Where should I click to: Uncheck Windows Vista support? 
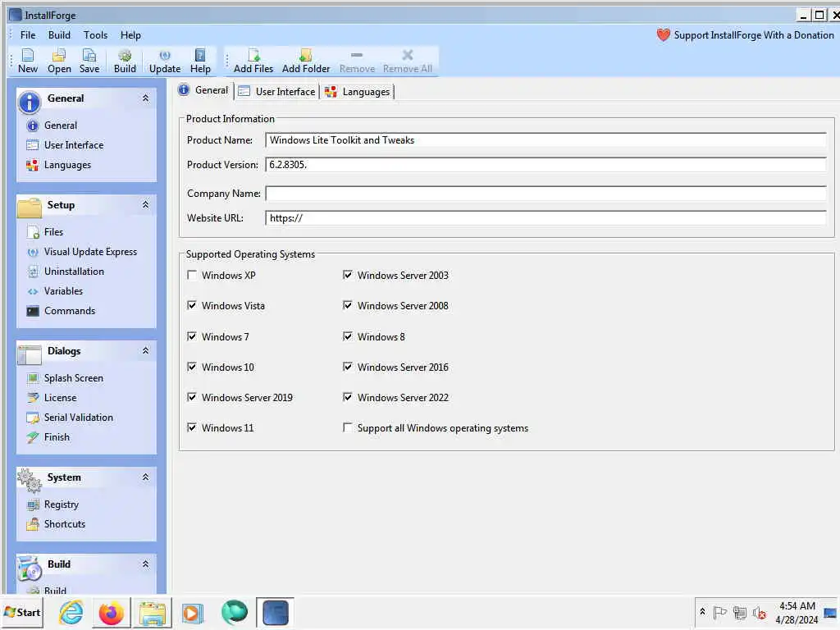point(192,306)
